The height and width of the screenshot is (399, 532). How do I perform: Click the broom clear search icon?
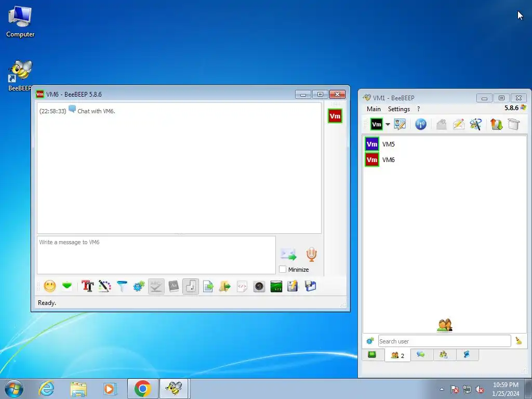[518, 341]
